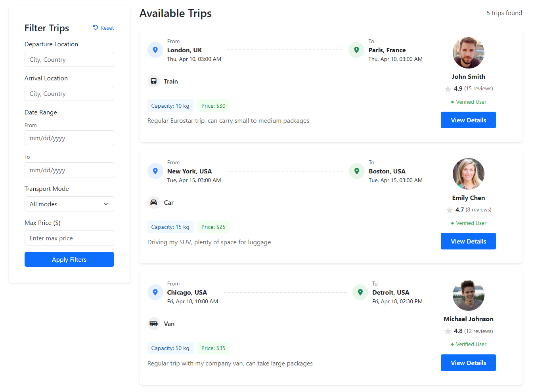Select the blue departure pin for London, UK
534x392 pixels.
tap(155, 49)
